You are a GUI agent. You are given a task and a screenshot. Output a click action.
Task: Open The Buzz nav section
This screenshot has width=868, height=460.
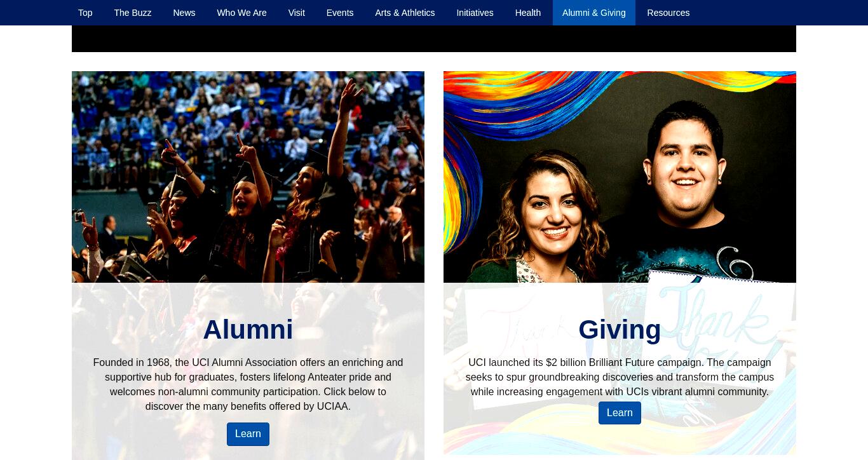point(133,13)
